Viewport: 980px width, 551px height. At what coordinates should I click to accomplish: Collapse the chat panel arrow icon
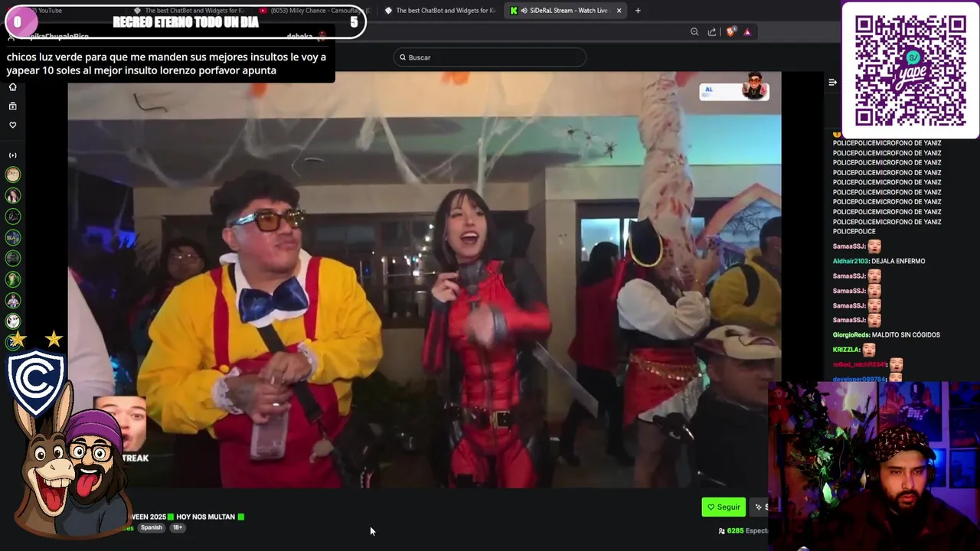tap(832, 82)
